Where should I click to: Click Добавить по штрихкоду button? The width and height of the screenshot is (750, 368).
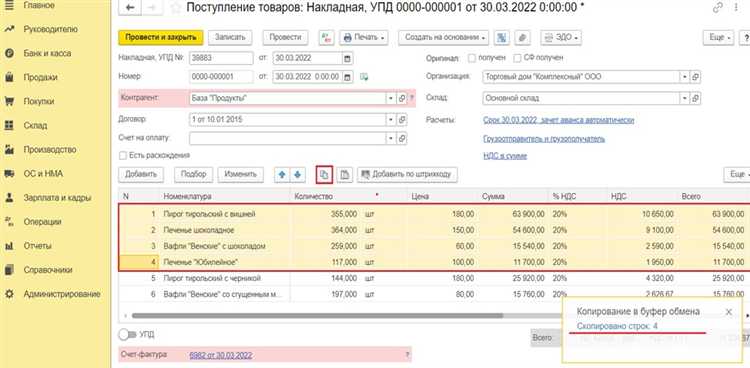[407, 175]
